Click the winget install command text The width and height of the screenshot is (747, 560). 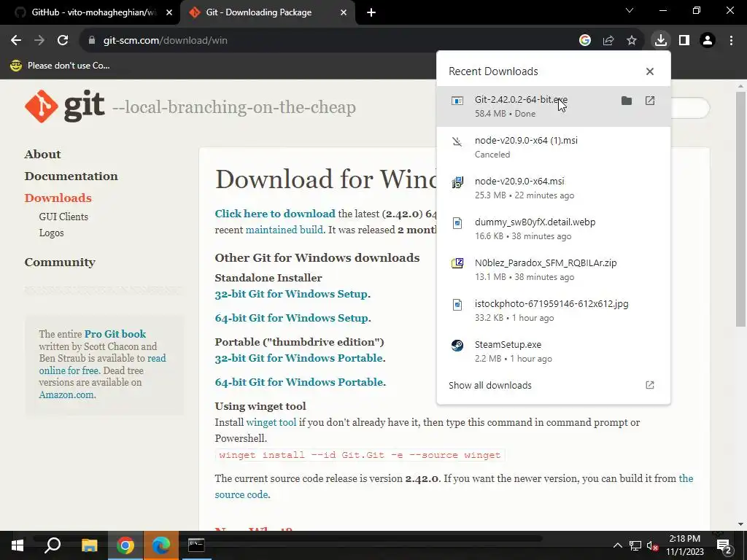click(360, 455)
